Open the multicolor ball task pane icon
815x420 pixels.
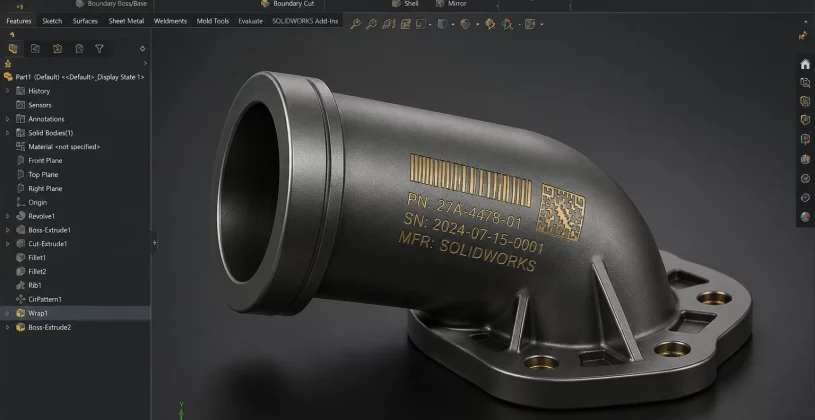(805, 217)
